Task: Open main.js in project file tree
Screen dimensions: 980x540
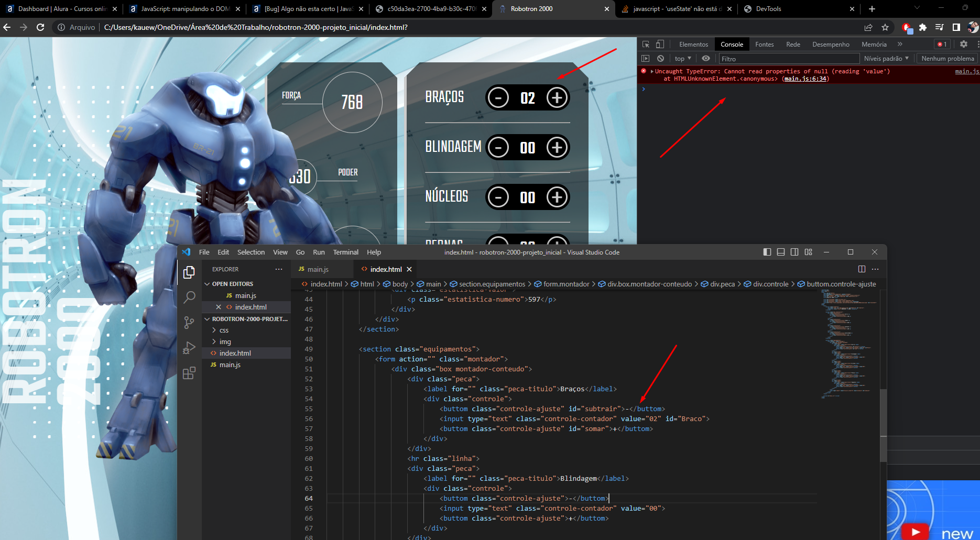Action: (230, 365)
